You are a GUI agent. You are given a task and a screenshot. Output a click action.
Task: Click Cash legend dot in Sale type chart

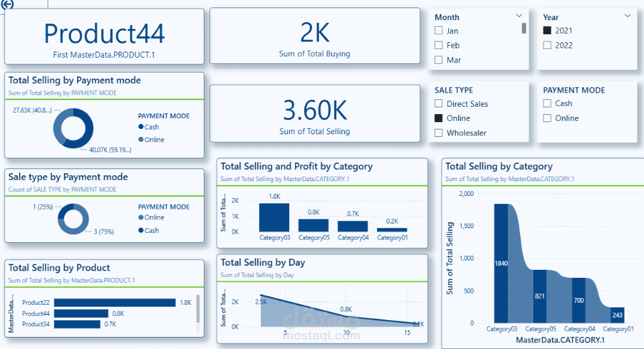click(x=141, y=230)
